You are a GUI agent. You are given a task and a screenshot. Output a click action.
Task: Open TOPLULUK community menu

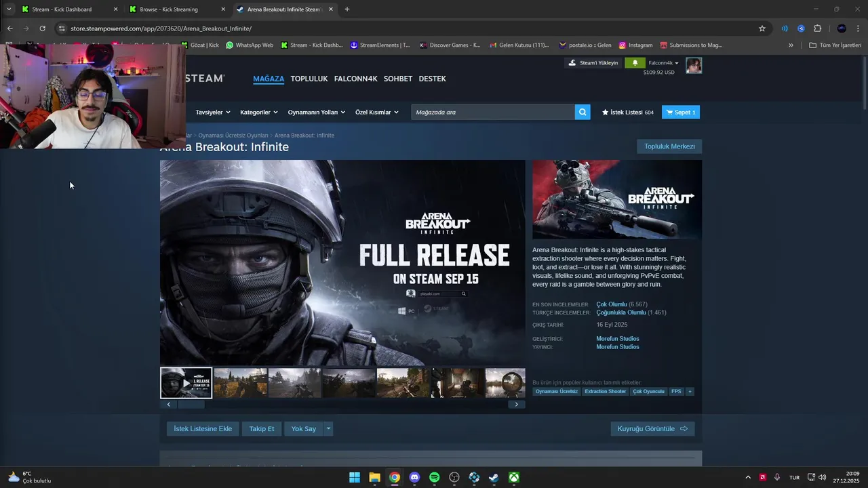[309, 79]
